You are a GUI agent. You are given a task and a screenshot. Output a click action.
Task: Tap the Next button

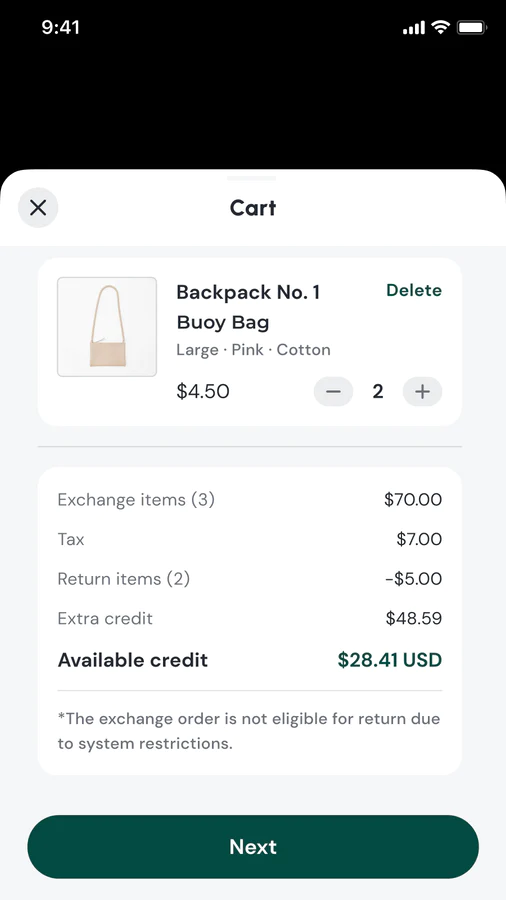[253, 847]
